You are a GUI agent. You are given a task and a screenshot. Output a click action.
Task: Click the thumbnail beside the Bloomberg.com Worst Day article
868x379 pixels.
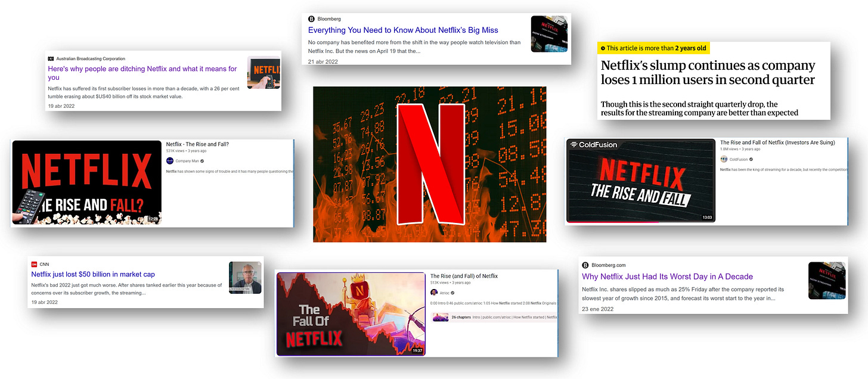coord(827,280)
